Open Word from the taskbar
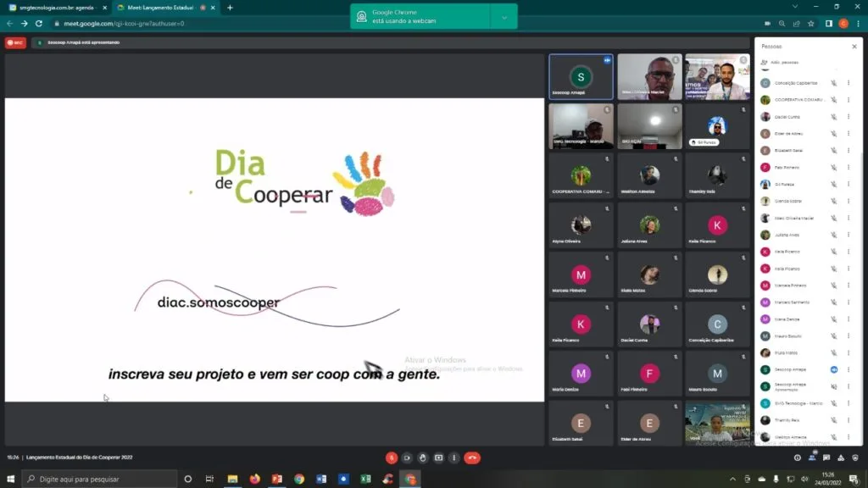 pos(321,480)
